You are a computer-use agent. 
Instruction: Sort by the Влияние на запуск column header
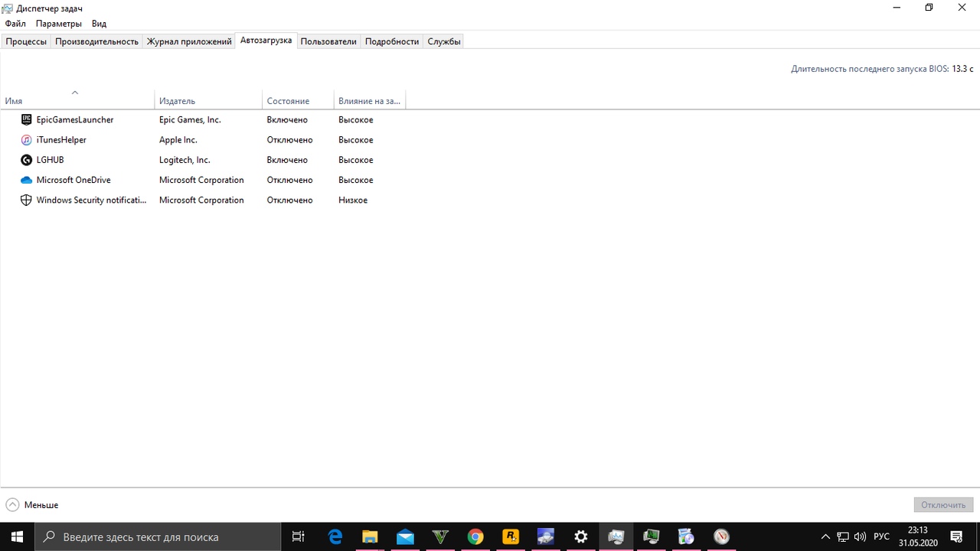(x=369, y=100)
